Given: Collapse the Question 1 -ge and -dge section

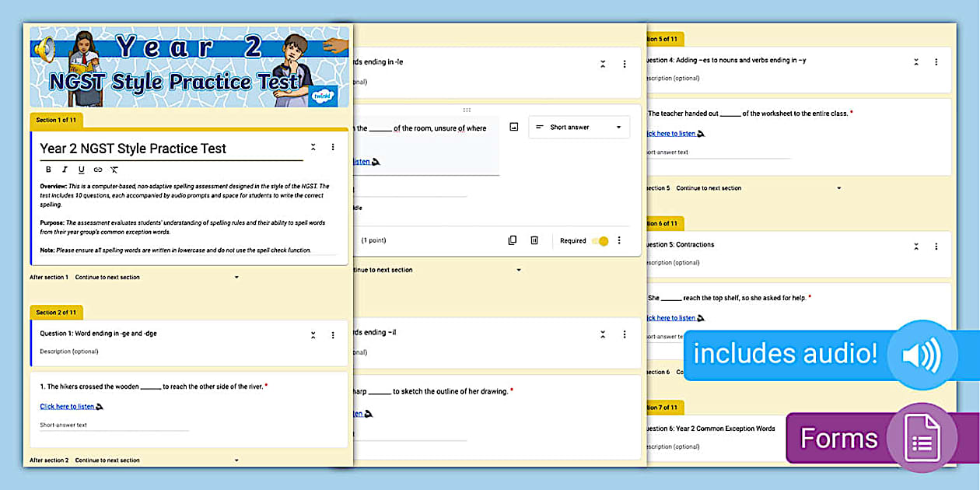Looking at the screenshot, I should tap(313, 335).
